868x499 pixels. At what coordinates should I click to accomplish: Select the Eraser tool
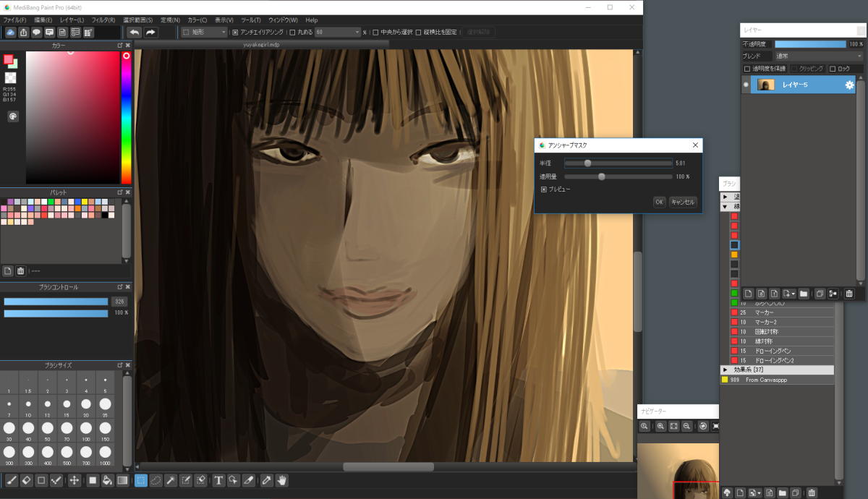pos(26,480)
